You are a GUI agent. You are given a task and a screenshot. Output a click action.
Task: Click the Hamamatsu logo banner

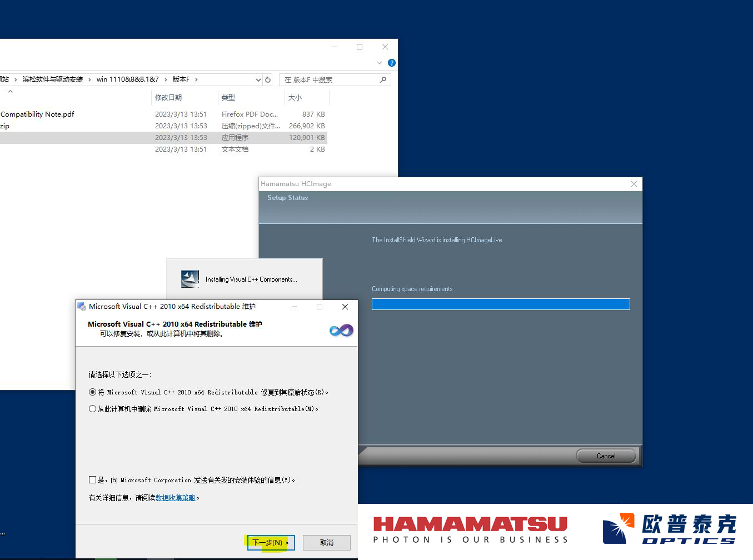pos(470,530)
